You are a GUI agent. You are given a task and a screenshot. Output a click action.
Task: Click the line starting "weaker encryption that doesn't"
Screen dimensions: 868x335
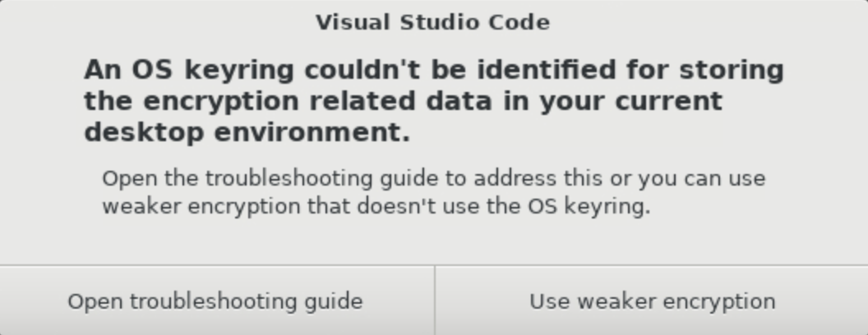376,206
